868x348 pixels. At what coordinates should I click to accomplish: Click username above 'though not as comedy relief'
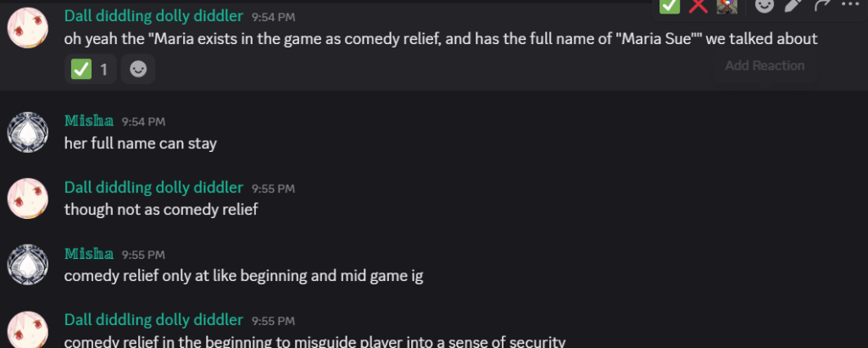(153, 188)
